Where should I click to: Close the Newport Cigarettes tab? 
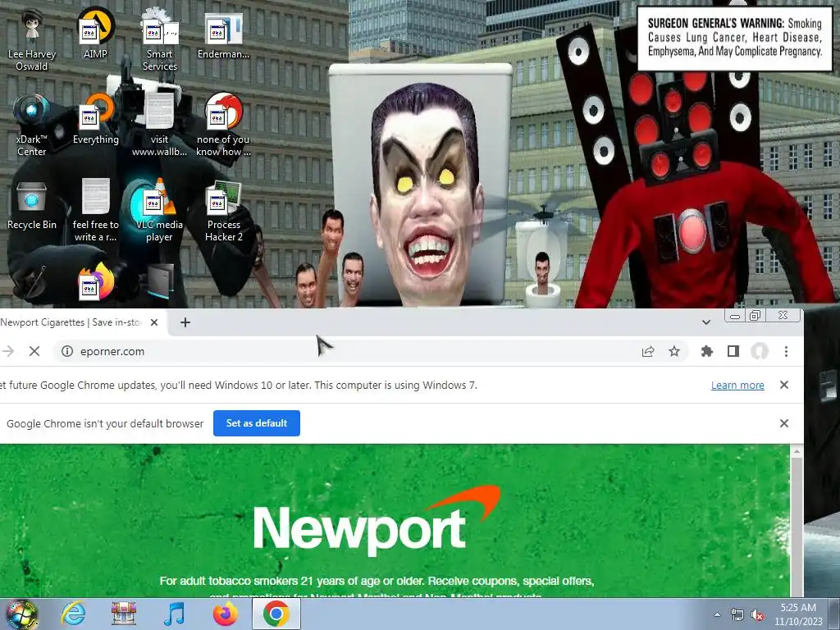[x=154, y=322]
